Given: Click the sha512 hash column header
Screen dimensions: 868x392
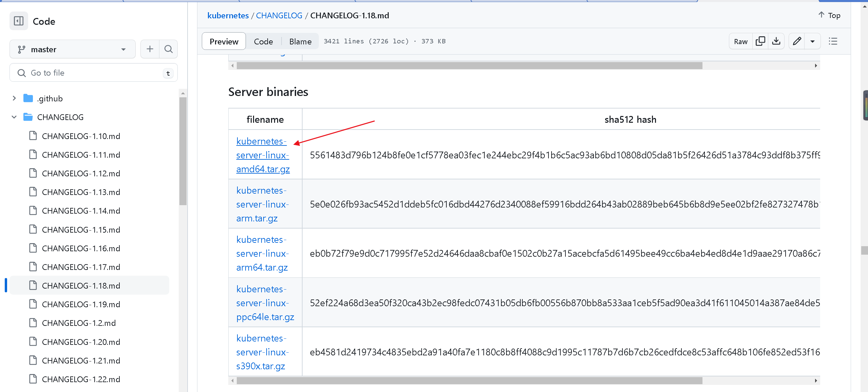Looking at the screenshot, I should (630, 119).
